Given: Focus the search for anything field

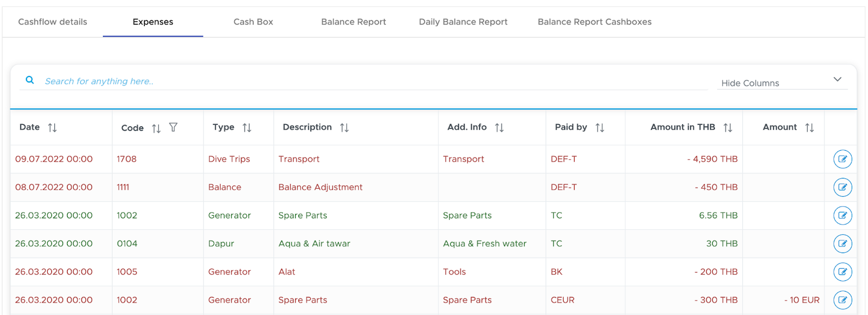Looking at the screenshot, I should [375, 81].
